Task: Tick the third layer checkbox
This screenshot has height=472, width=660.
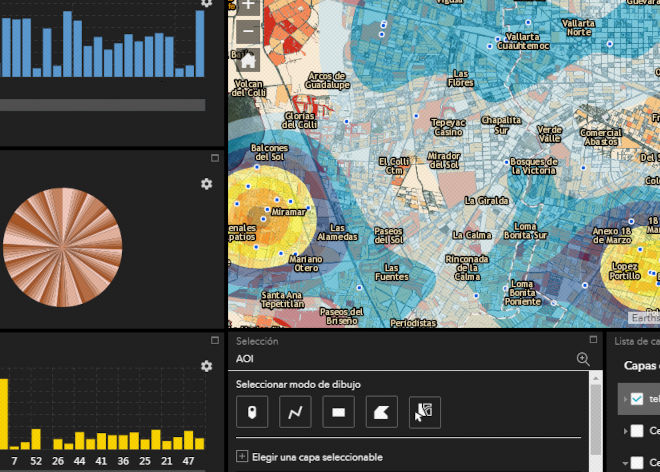Action: 637,463
